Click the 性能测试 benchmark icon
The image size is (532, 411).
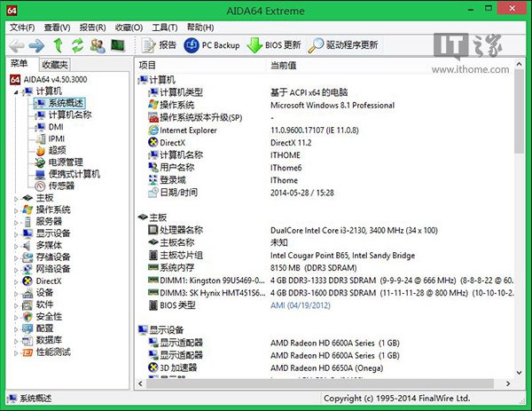(27, 352)
